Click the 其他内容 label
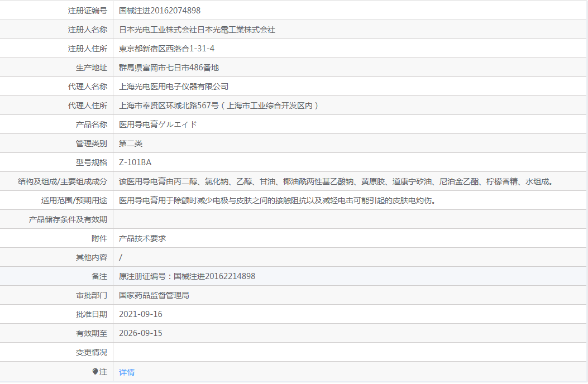Image resolution: width=588 pixels, height=384 pixels. [x=92, y=257]
